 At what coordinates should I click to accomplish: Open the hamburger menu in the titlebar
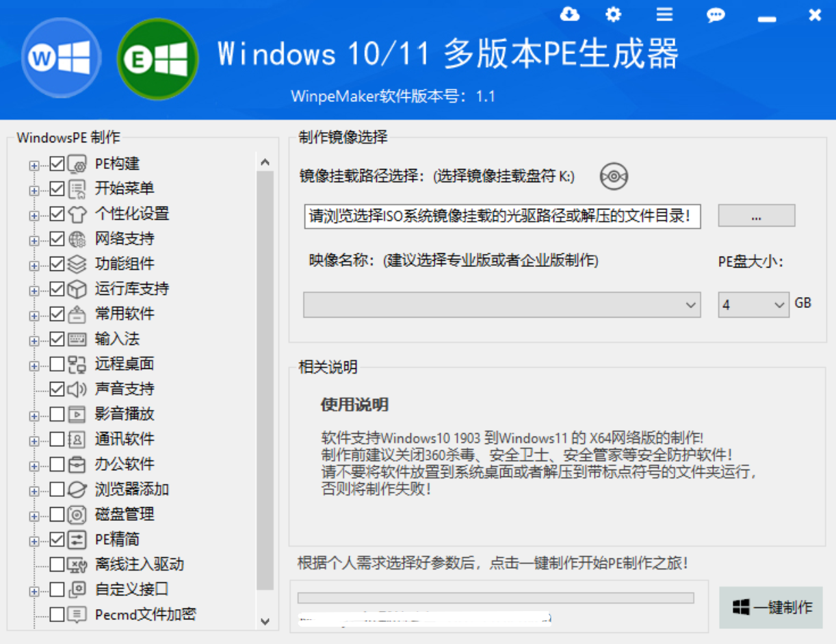tap(664, 14)
